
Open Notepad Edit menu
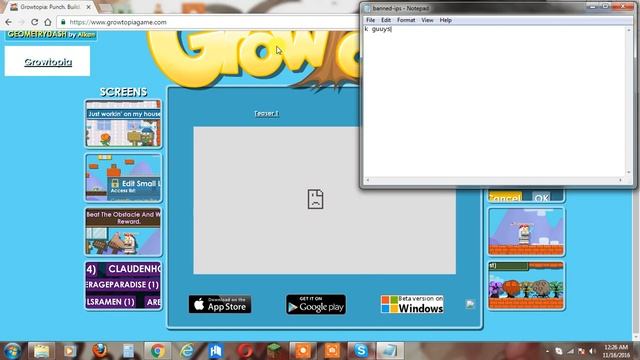(386, 20)
